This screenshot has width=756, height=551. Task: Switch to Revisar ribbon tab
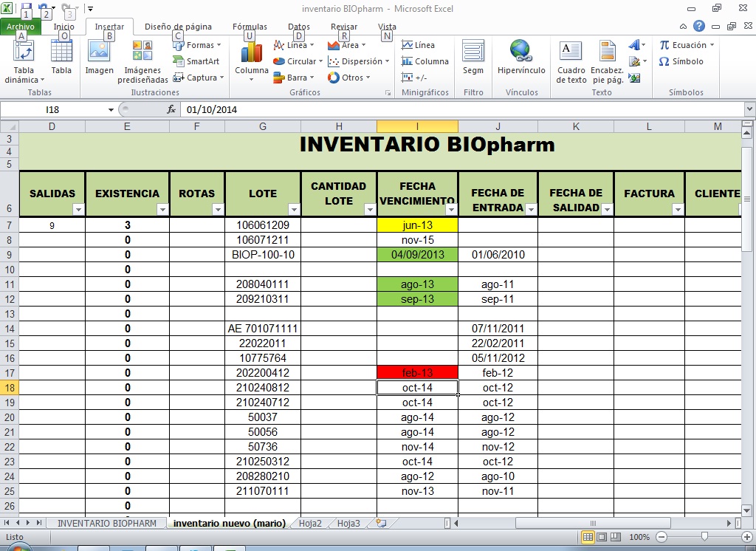[344, 27]
